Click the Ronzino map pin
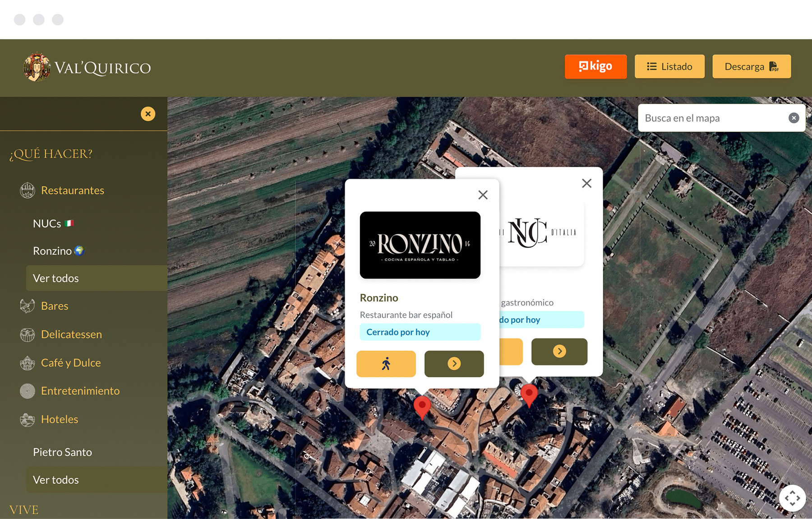 pyautogui.click(x=422, y=407)
